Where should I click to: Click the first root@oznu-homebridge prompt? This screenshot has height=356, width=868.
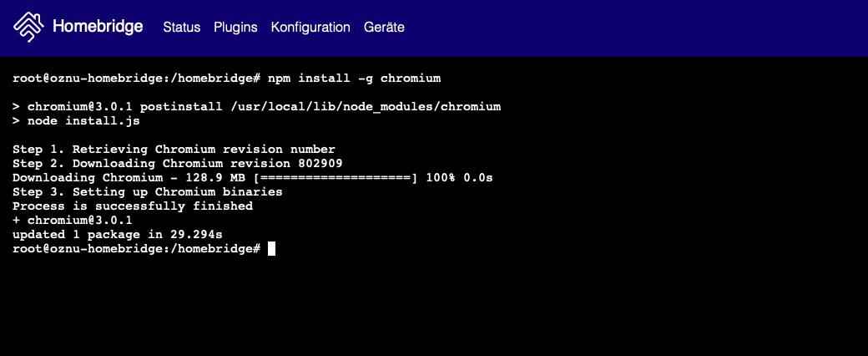[x=136, y=79]
